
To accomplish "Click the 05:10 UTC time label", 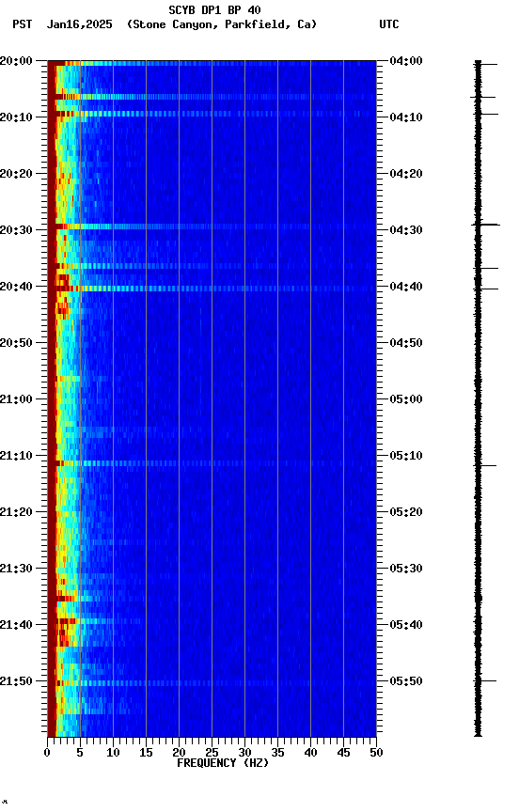I will point(406,456).
